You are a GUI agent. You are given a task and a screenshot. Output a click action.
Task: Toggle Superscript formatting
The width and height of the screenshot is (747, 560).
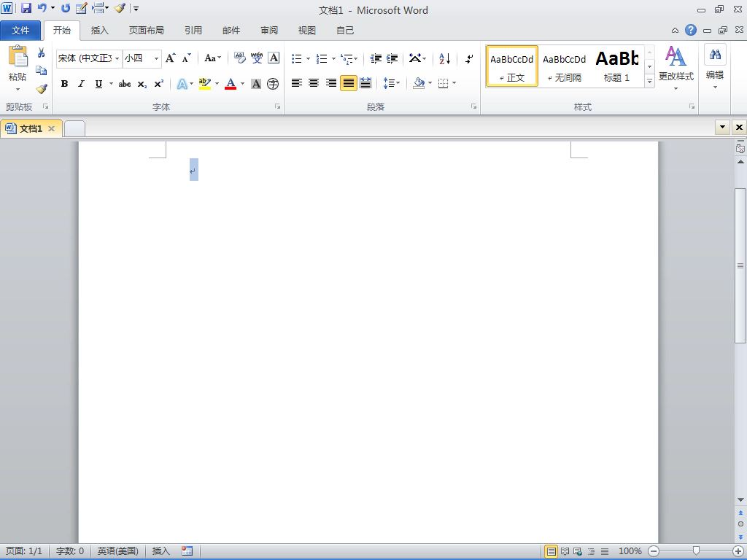[x=158, y=84]
